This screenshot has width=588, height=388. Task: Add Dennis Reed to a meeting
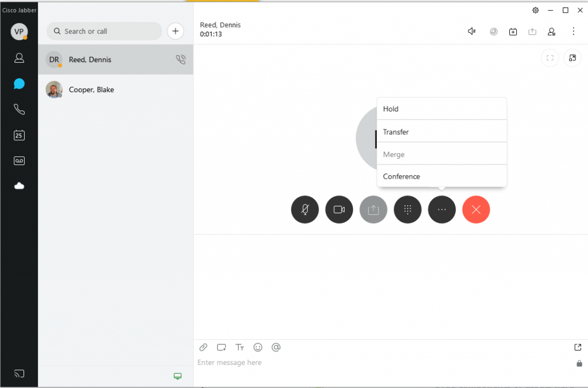pyautogui.click(x=513, y=32)
